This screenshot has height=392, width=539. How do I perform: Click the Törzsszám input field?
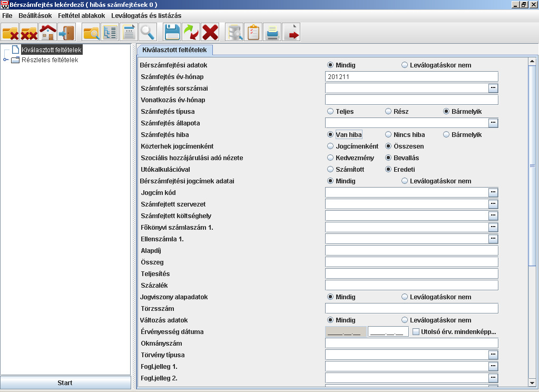pyautogui.click(x=411, y=308)
